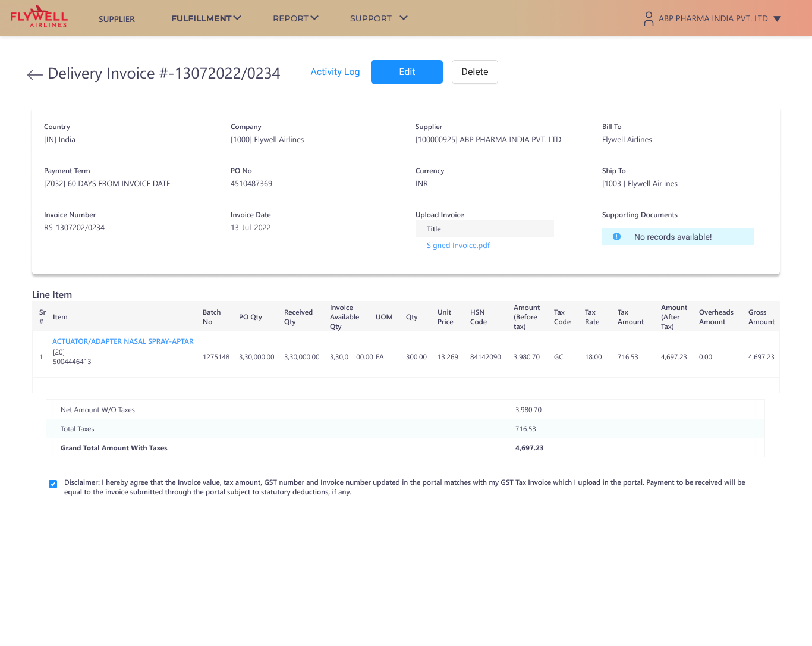
Task: Open the ABP PHARMA INDIA account dropdown
Action: [777, 18]
